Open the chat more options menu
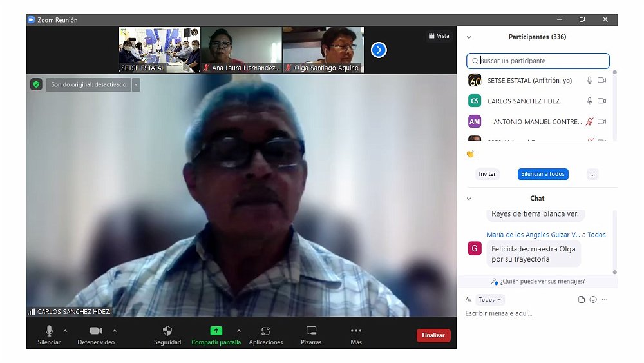 click(605, 300)
